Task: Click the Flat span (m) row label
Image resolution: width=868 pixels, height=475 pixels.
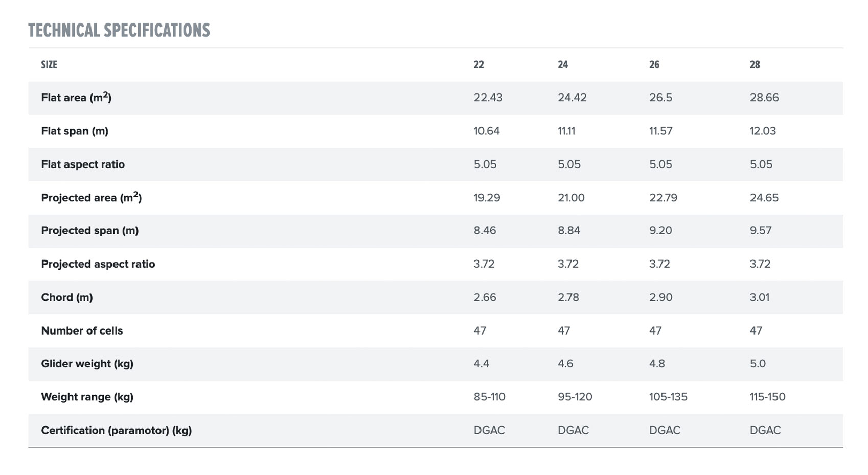Action: point(75,131)
